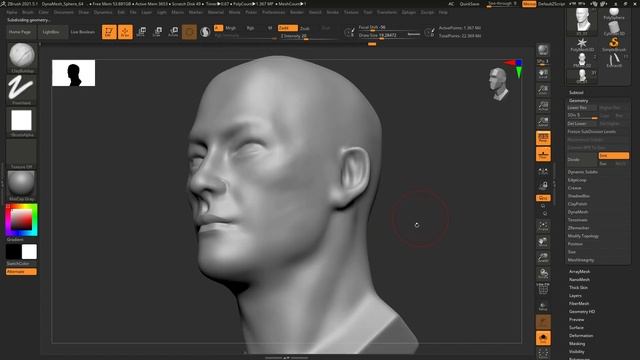
Task: Activate Edit mode button
Action: click(x=109, y=32)
